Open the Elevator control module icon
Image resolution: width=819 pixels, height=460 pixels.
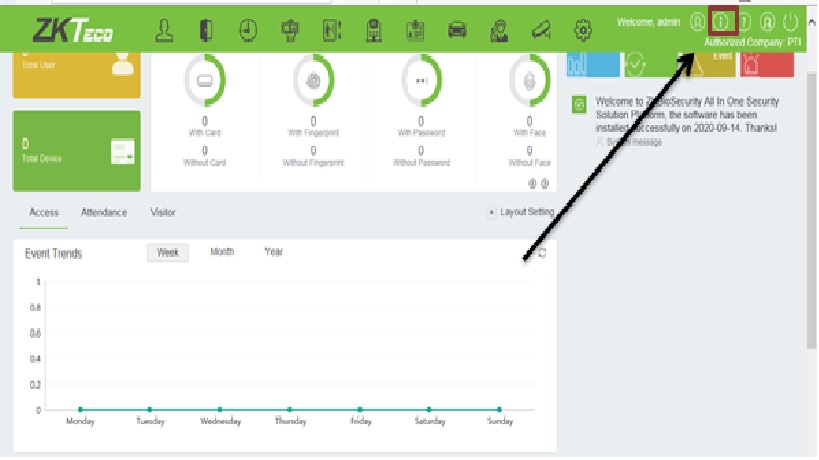333,31
